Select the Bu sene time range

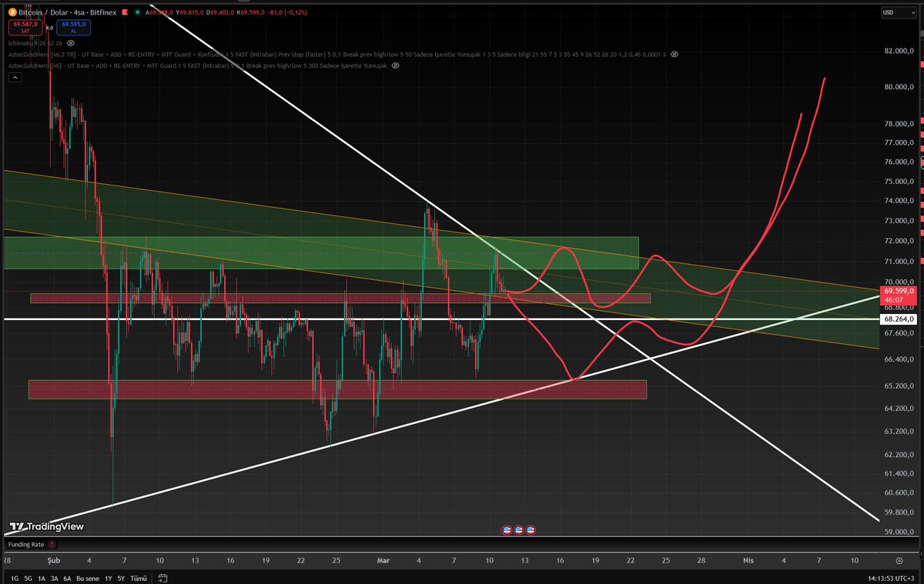tap(89, 578)
